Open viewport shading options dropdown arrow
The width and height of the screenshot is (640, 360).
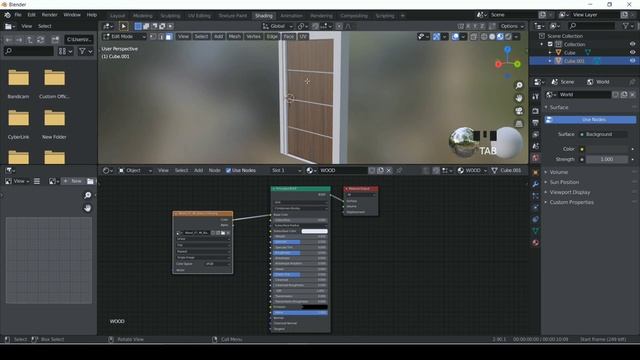pyautogui.click(x=516, y=36)
